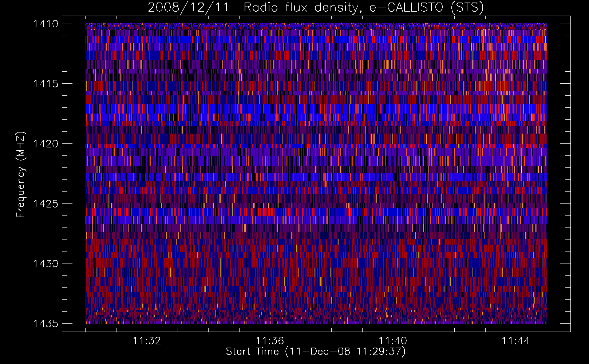The image size is (589, 364).
Task: Select the 1410 frequency tick label
Action: click(46, 24)
